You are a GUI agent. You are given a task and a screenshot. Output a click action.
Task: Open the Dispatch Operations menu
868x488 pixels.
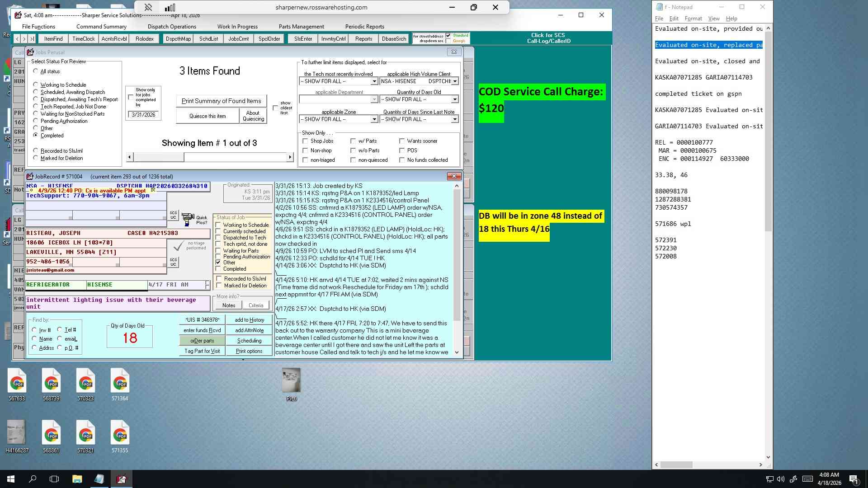[172, 27]
